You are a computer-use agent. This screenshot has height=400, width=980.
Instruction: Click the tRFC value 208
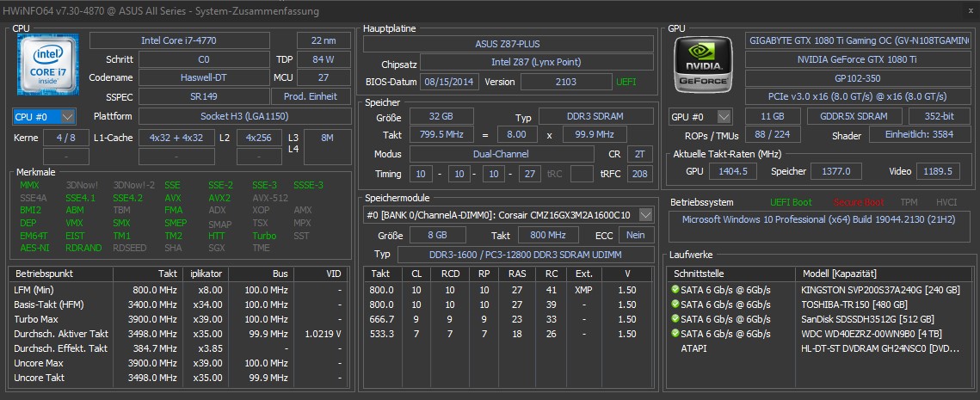pos(639,174)
